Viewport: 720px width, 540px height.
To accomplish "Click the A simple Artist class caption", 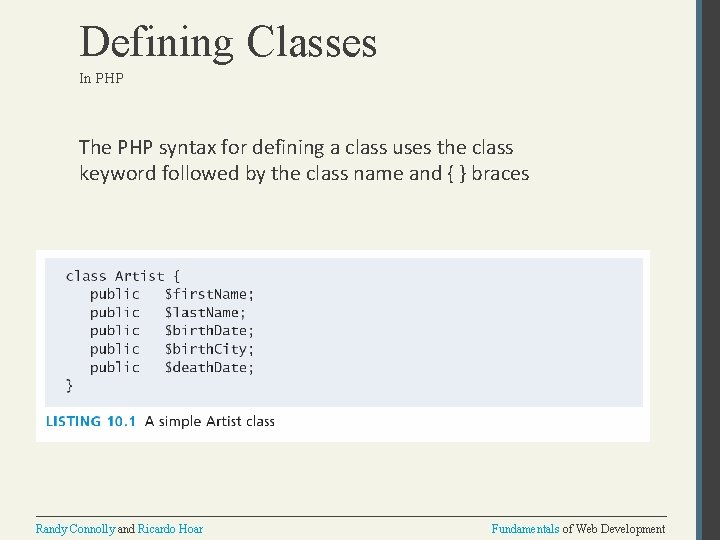I will click(210, 422).
